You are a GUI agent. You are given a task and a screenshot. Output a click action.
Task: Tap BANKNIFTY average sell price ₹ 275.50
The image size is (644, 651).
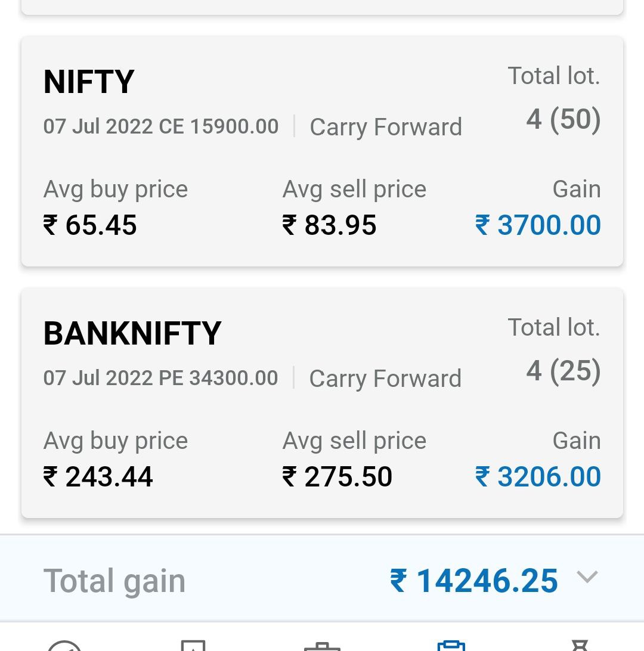[x=338, y=477]
